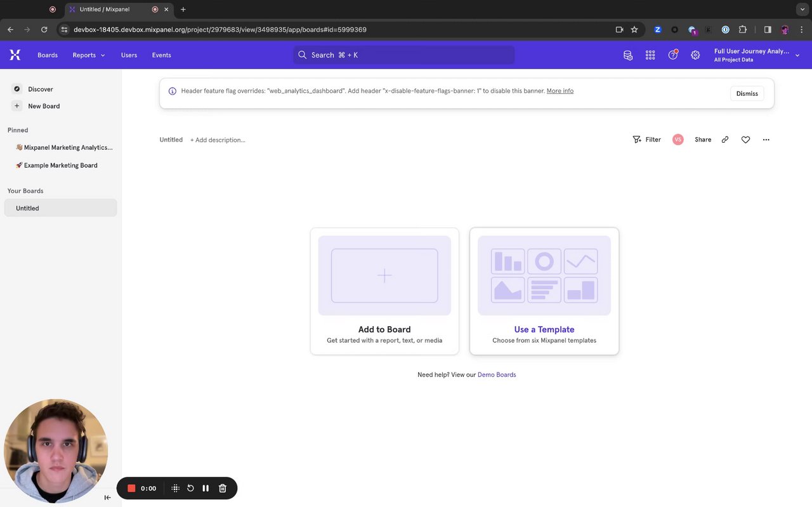The height and width of the screenshot is (507, 812).
Task: Open the settings gear icon
Action: [x=695, y=55]
